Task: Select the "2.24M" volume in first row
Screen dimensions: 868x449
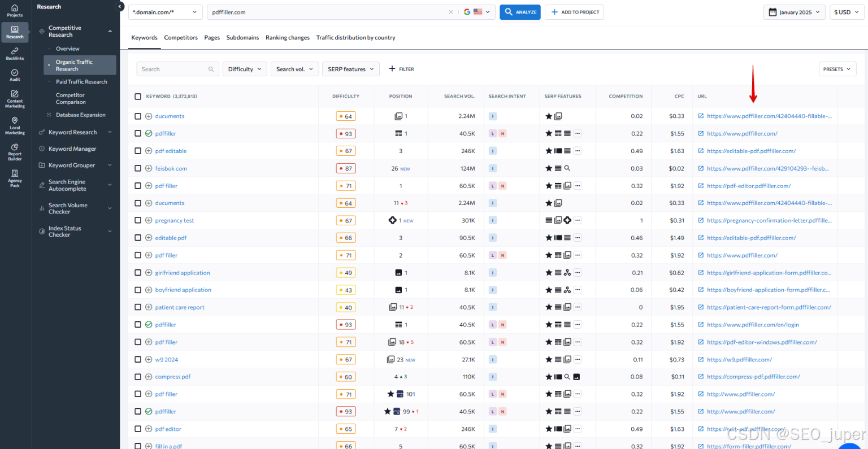Action: (x=467, y=116)
